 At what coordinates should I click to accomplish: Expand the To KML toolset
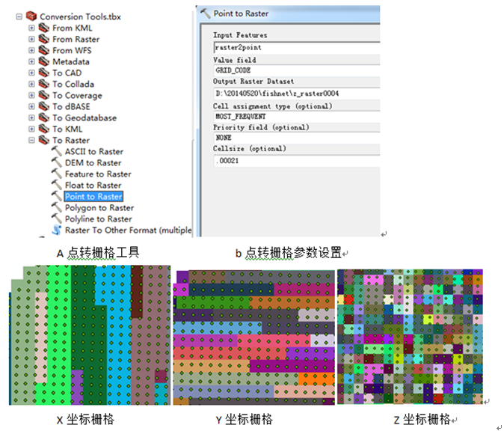click(x=31, y=129)
